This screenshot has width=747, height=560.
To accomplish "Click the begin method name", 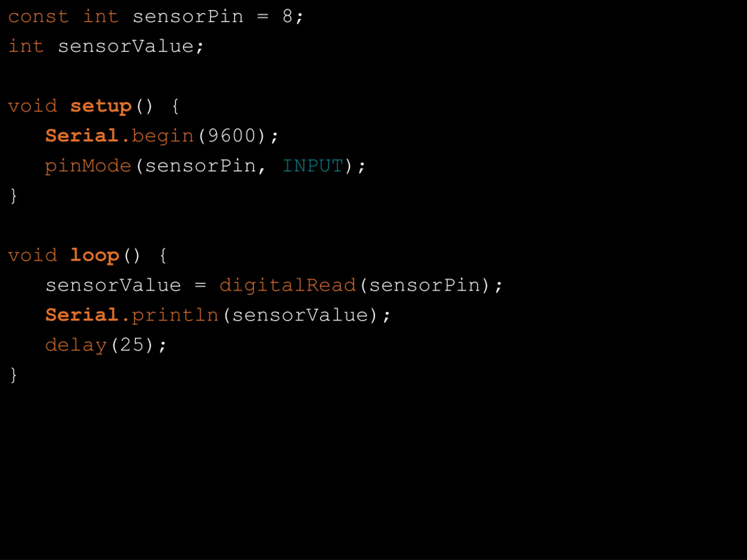I will point(163,136).
